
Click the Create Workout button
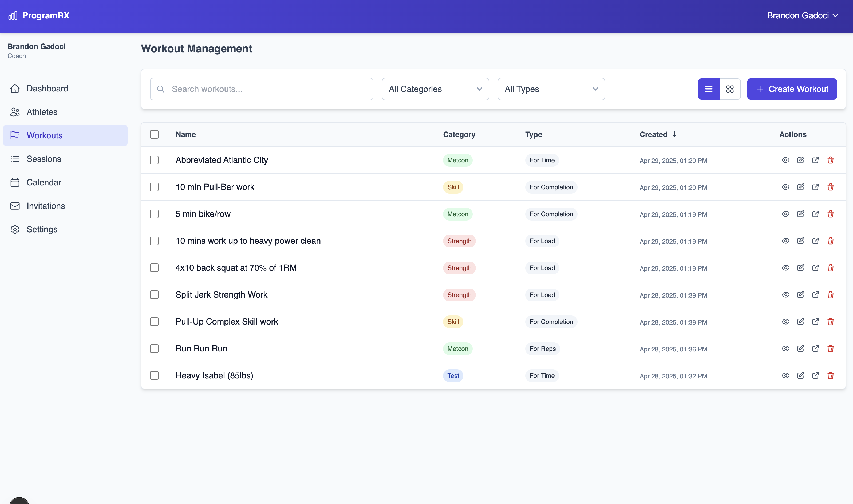click(792, 89)
